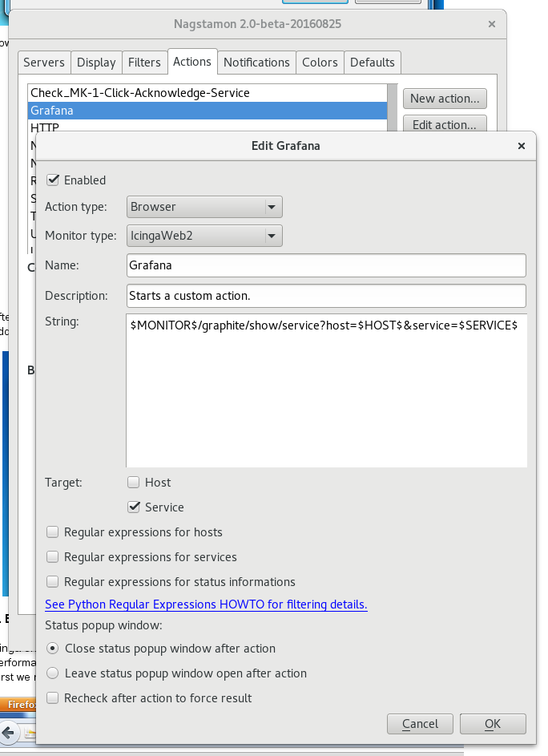Switch to the Servers tab
Viewport: 548px width, 756px height.
[x=44, y=63]
